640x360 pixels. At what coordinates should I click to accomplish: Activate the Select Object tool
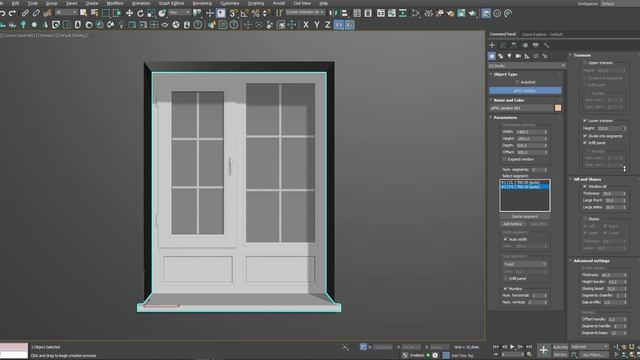click(84, 13)
